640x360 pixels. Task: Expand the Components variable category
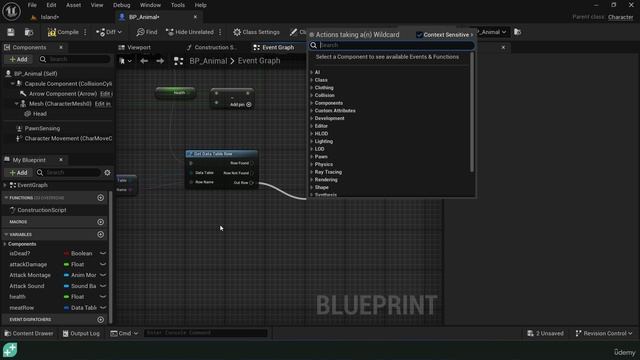click(x=5, y=244)
